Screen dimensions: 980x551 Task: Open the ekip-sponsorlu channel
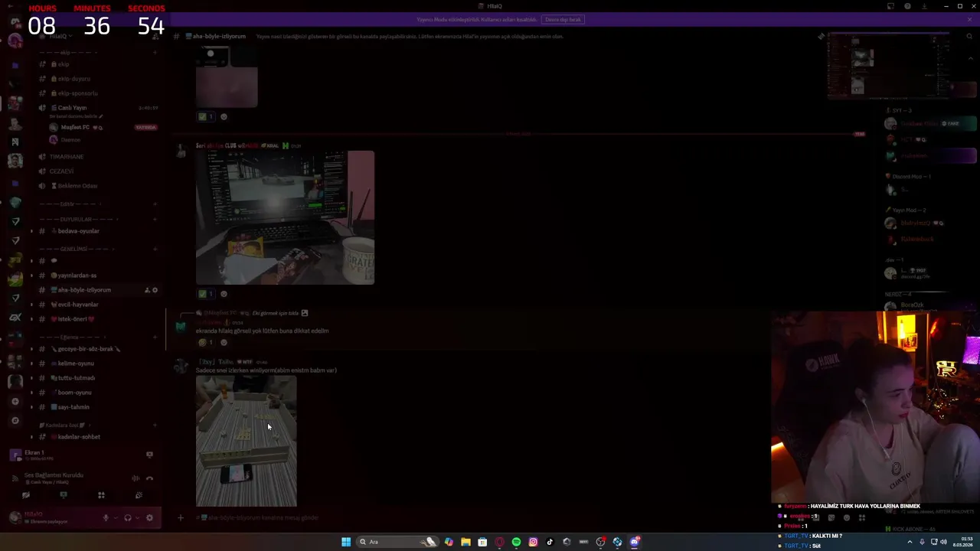[x=77, y=93]
